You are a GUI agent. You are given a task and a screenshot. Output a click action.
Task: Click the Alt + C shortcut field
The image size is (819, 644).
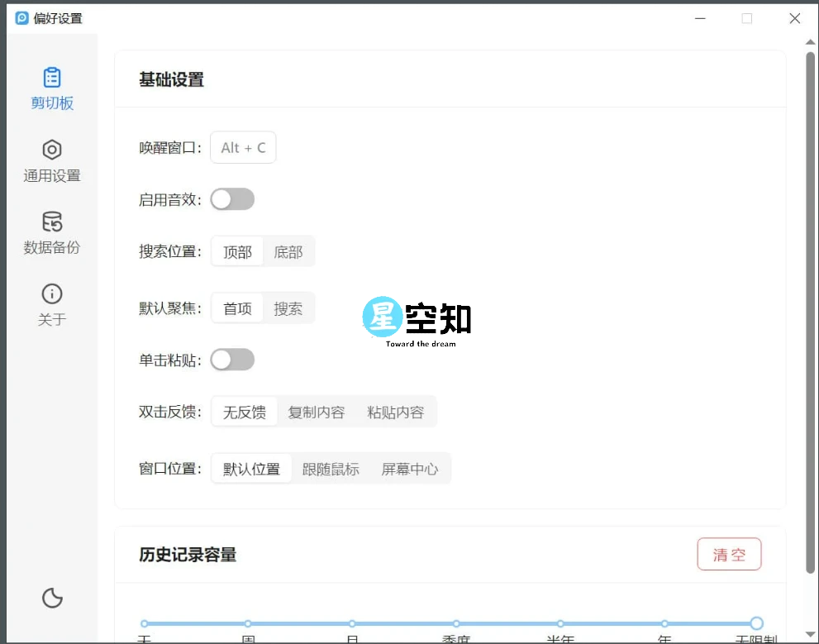(x=242, y=147)
